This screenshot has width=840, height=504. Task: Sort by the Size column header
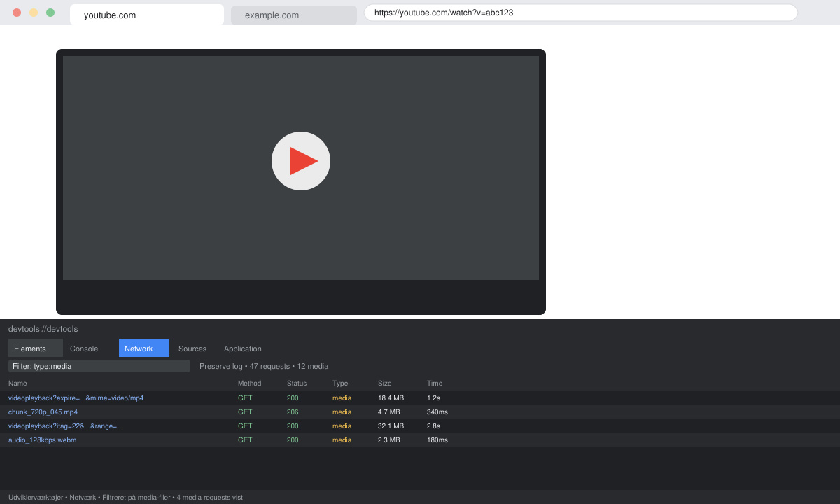tap(385, 384)
